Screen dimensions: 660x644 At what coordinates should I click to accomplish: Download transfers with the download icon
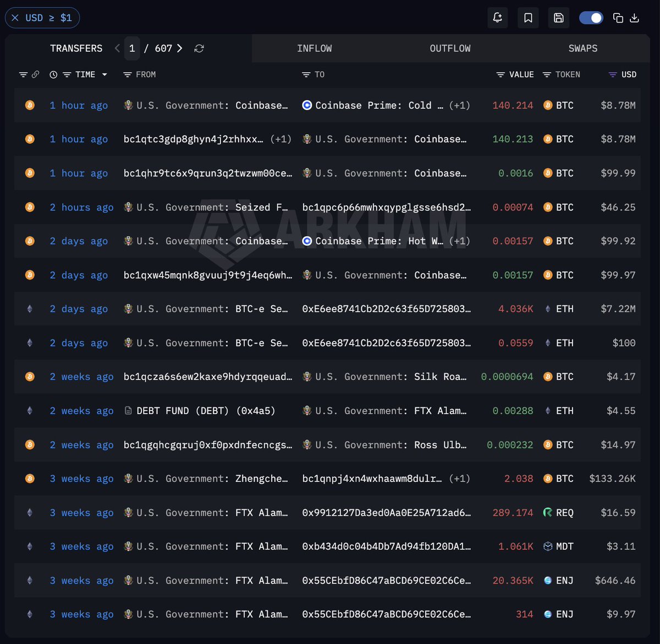pos(634,18)
